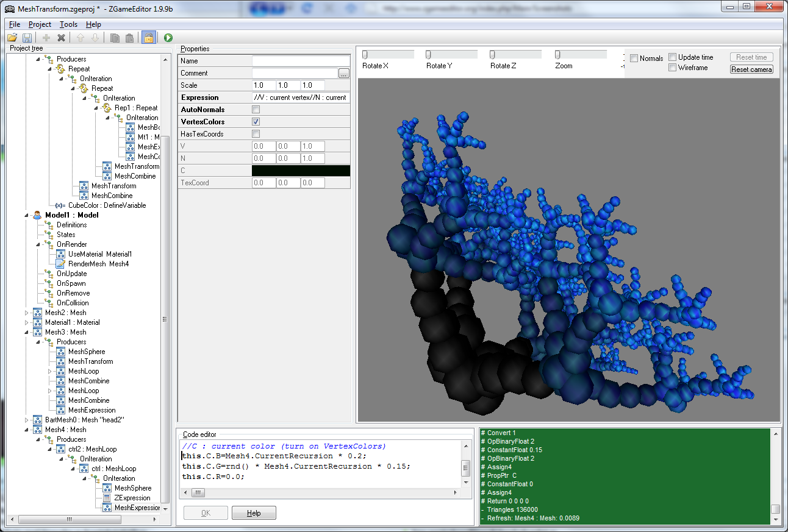Select the Model1 : Model icon in tree

pyautogui.click(x=37, y=215)
